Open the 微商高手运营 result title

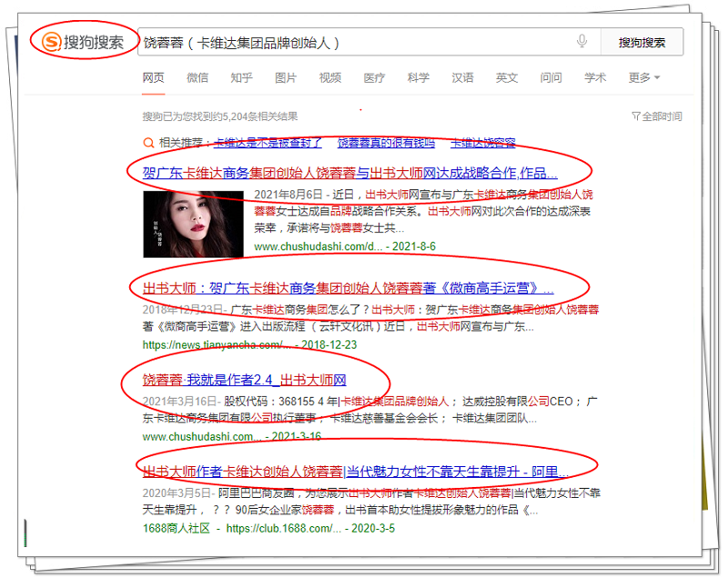(349, 289)
